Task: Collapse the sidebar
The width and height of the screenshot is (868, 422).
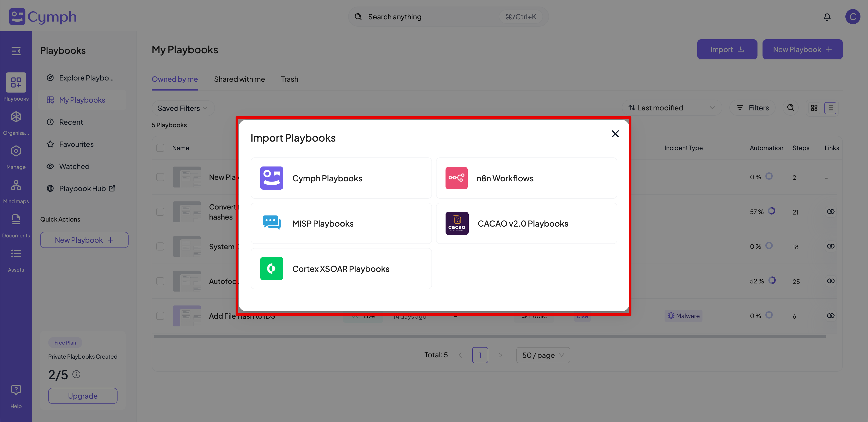Action: coord(16,51)
